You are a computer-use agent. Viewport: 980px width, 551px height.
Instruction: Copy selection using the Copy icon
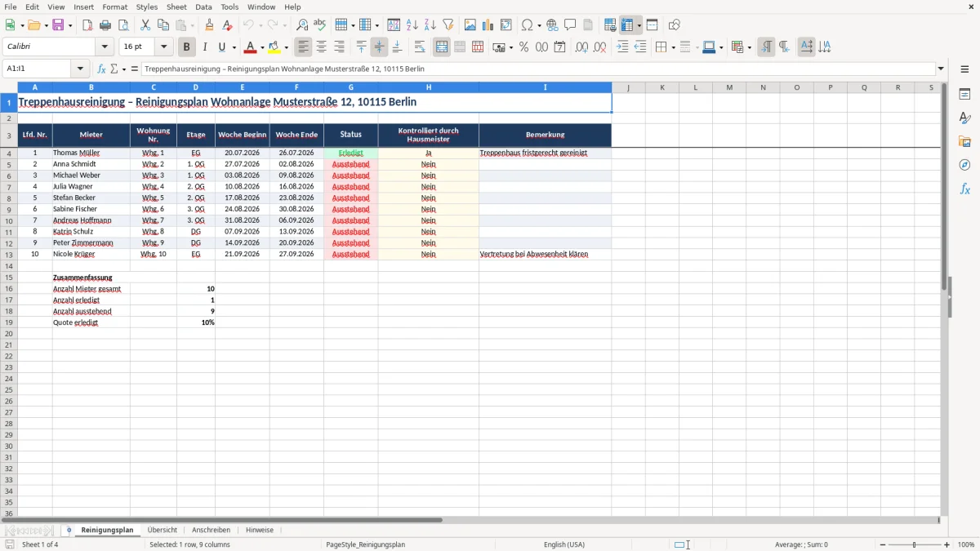(x=163, y=25)
